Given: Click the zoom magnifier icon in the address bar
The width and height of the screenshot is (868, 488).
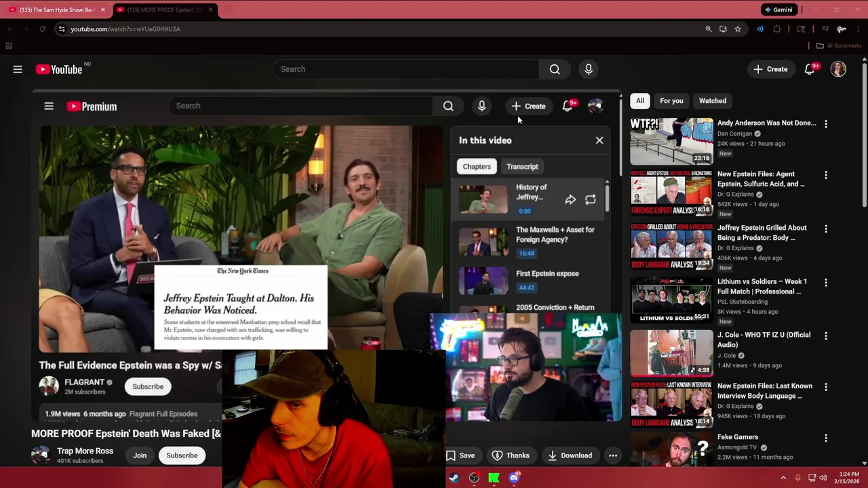Looking at the screenshot, I should tap(709, 29).
